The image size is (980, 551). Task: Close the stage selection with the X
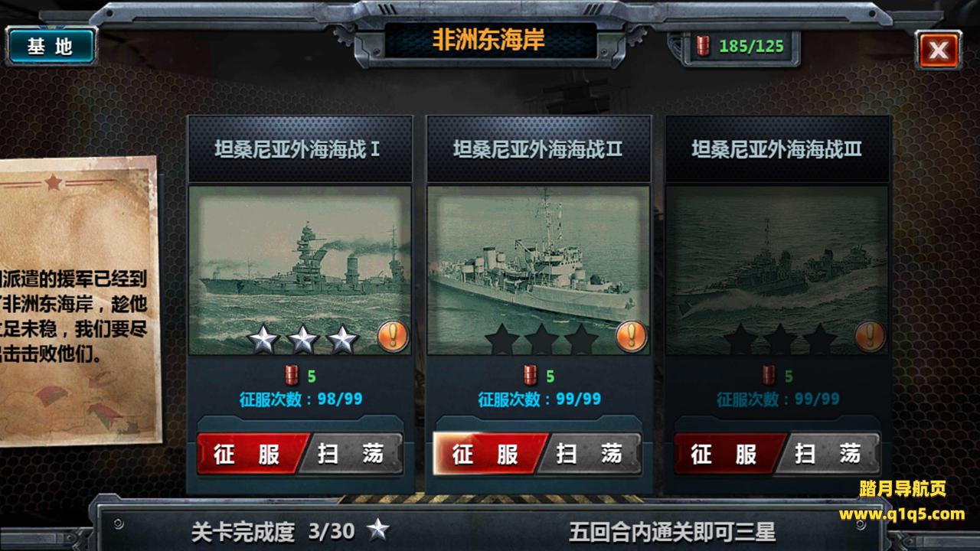click(x=938, y=51)
